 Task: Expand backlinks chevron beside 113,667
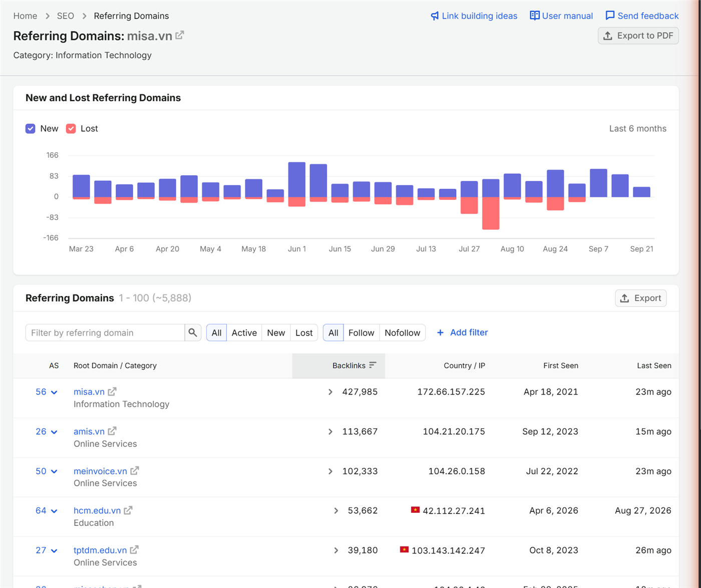pos(330,432)
